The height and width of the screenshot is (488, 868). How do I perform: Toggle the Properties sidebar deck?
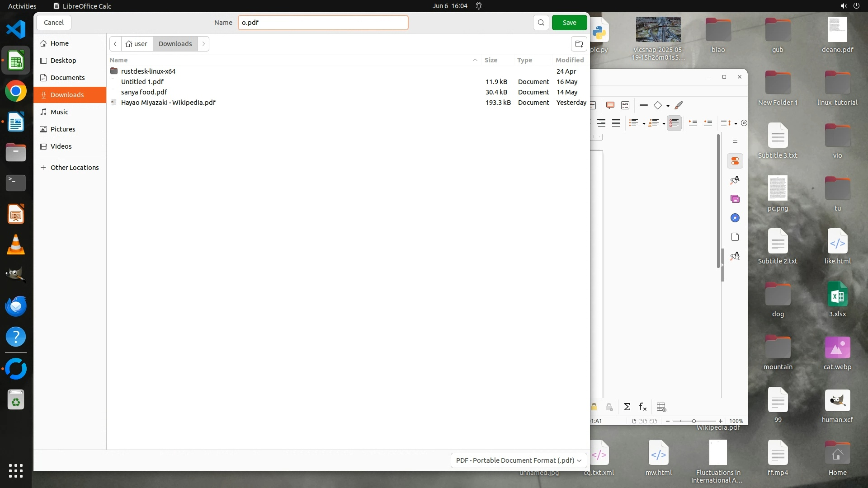point(735,161)
